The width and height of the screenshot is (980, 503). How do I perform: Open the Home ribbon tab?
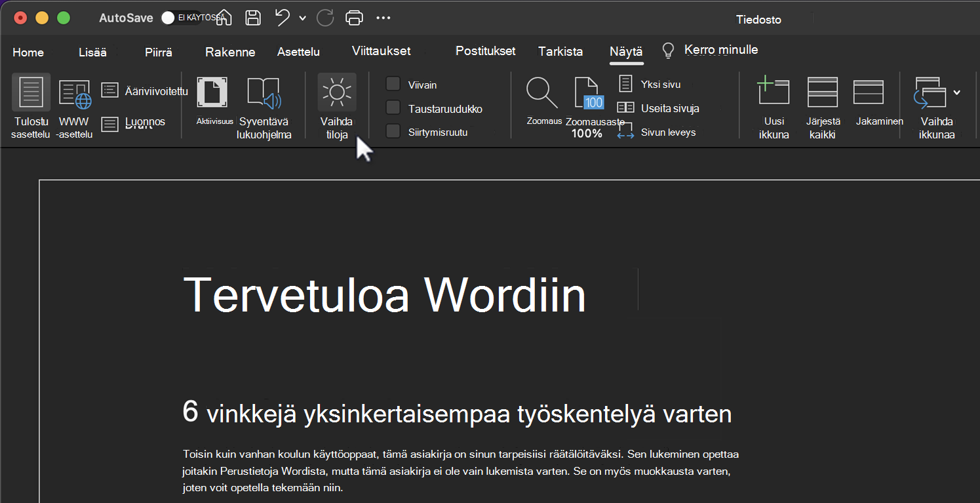tap(28, 52)
